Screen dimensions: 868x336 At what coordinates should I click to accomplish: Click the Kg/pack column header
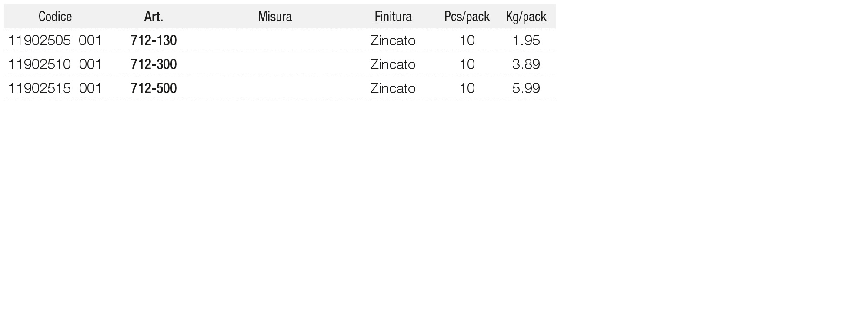point(526,17)
